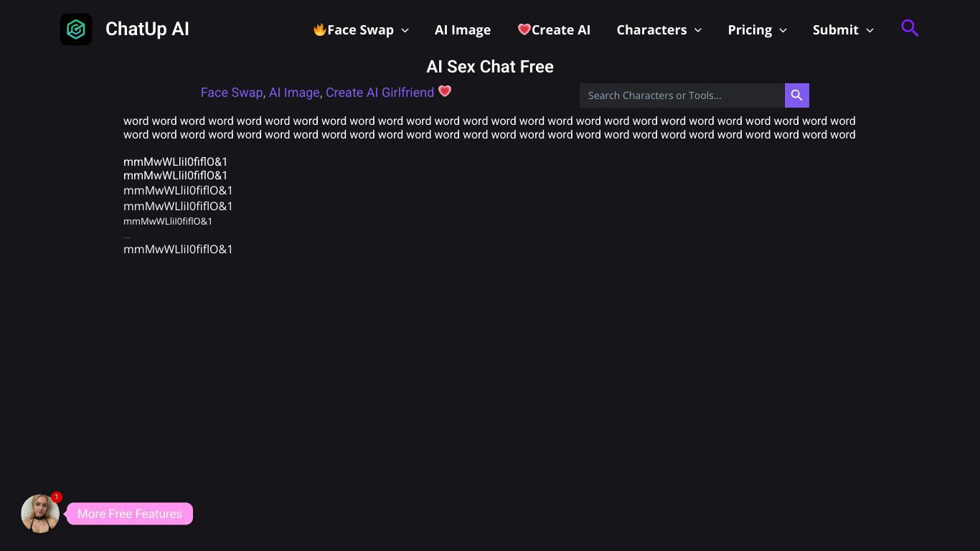The height and width of the screenshot is (551, 980).
Task: Click the chat avatar thumbnail
Action: (x=40, y=513)
